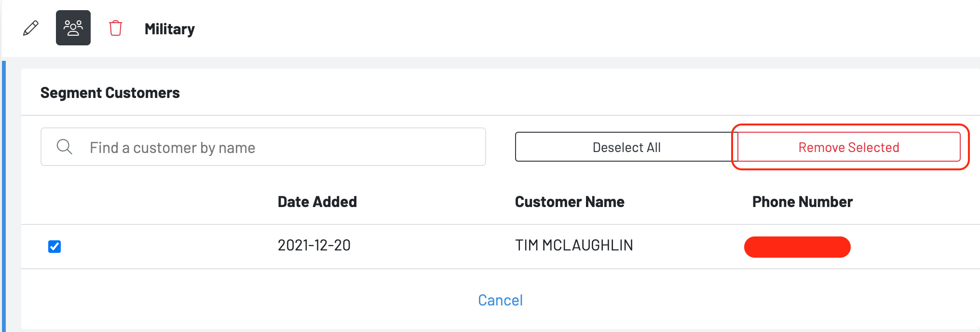Focus the Find a customer by name field
The width and height of the screenshot is (980, 332).
pyautogui.click(x=285, y=147)
